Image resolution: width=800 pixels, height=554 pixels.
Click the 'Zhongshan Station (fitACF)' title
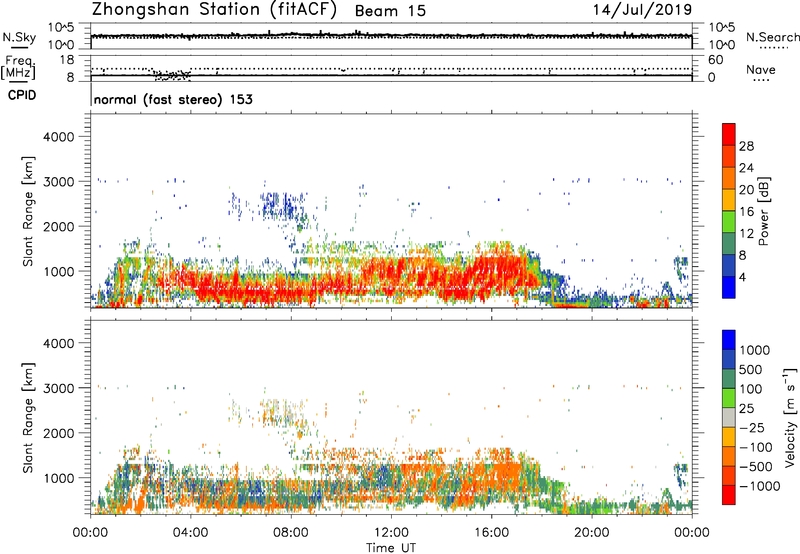point(214,10)
